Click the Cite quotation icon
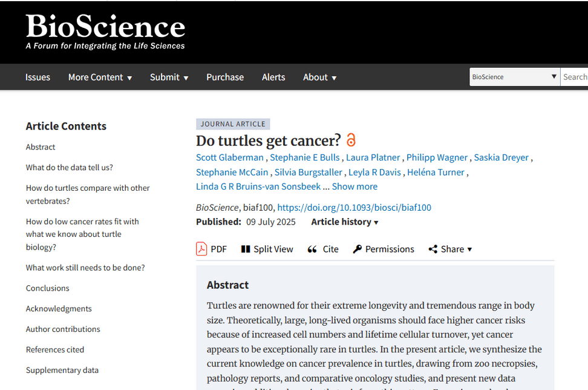 pyautogui.click(x=312, y=249)
